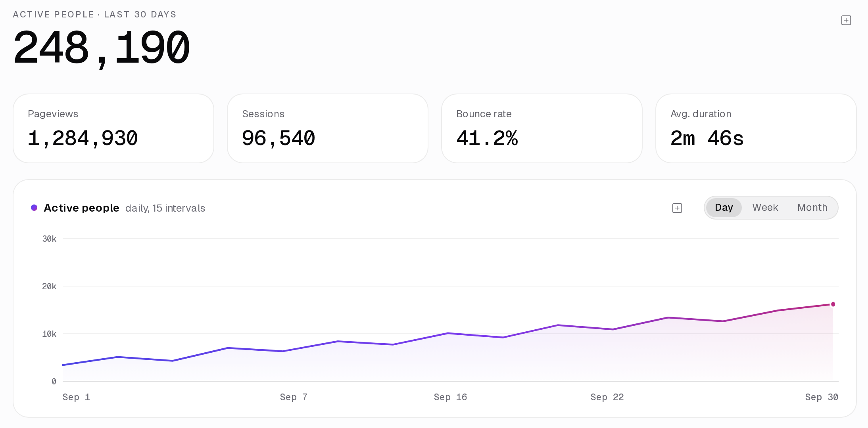Switch chart to Week view
The image size is (868, 428).
click(x=765, y=207)
